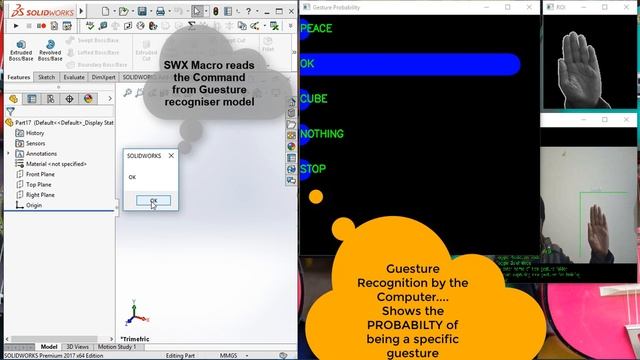Viewport: 640px width, 360px height.
Task: Select the 3D Views bottom tab
Action: tap(78, 347)
